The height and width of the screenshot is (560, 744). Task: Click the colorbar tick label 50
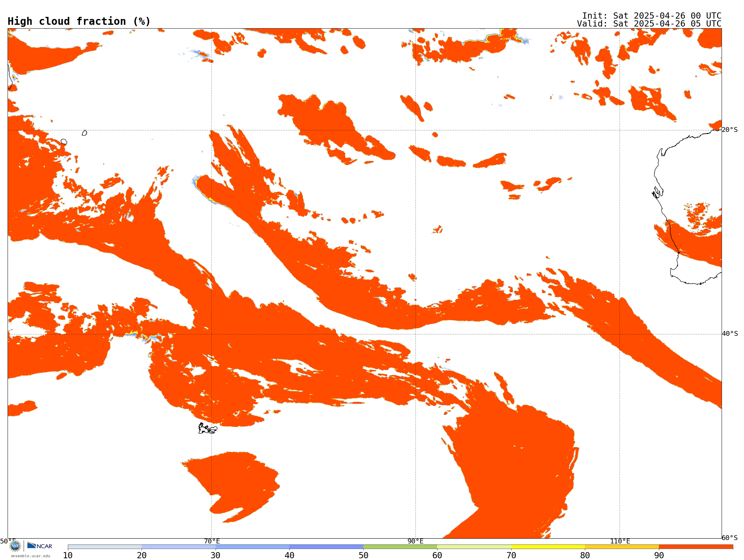pos(363,556)
